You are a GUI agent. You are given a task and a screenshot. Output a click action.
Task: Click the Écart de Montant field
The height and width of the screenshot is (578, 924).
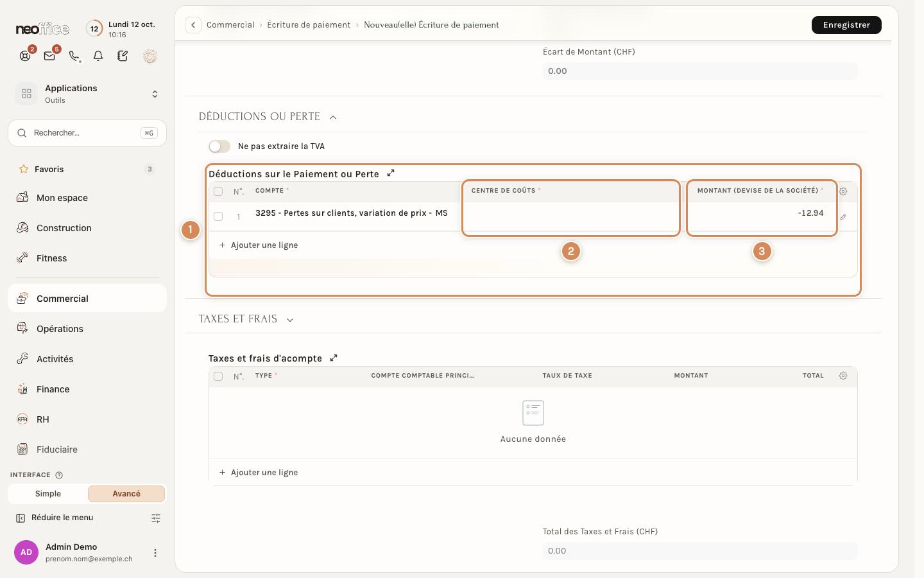click(x=700, y=71)
